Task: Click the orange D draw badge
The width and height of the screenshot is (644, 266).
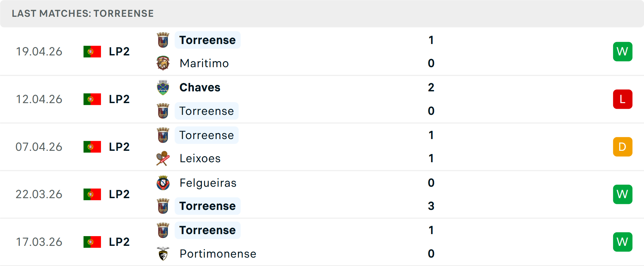Action: click(x=623, y=147)
